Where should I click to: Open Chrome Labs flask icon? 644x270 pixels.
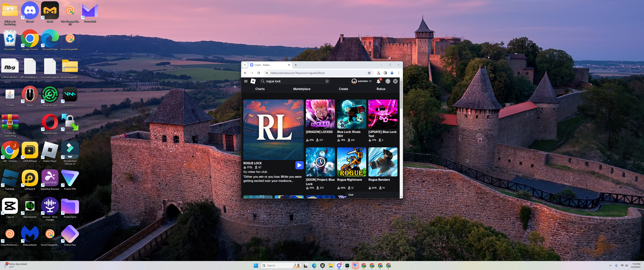click(x=379, y=73)
